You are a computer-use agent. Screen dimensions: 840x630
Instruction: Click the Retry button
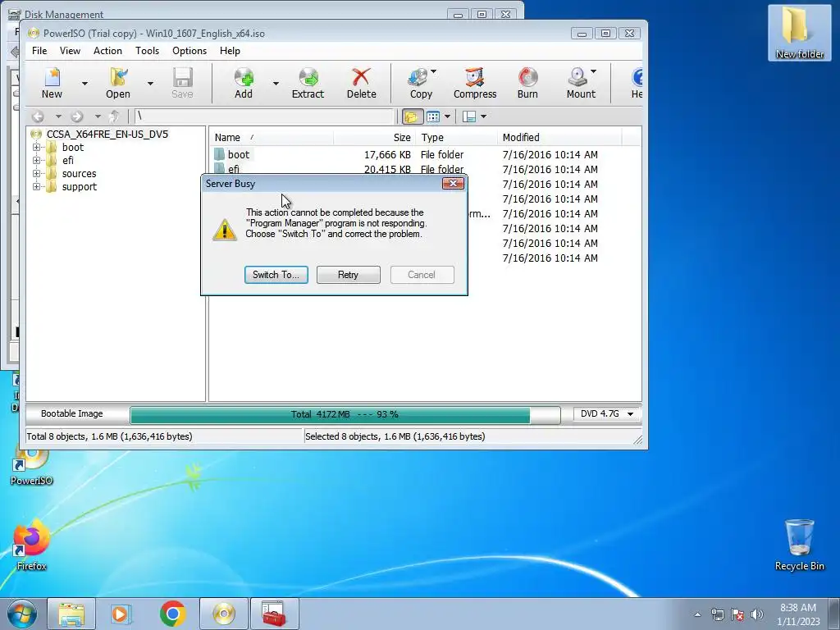(x=348, y=275)
